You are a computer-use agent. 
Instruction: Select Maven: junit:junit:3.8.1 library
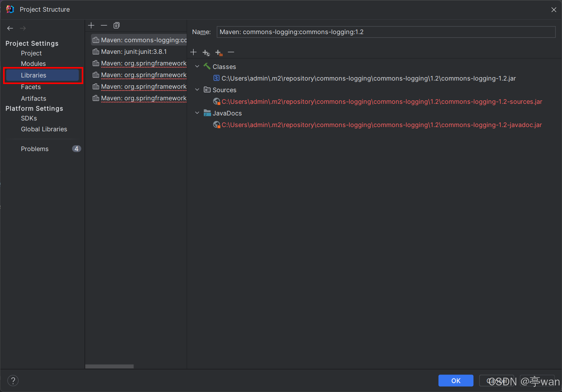[x=134, y=52]
